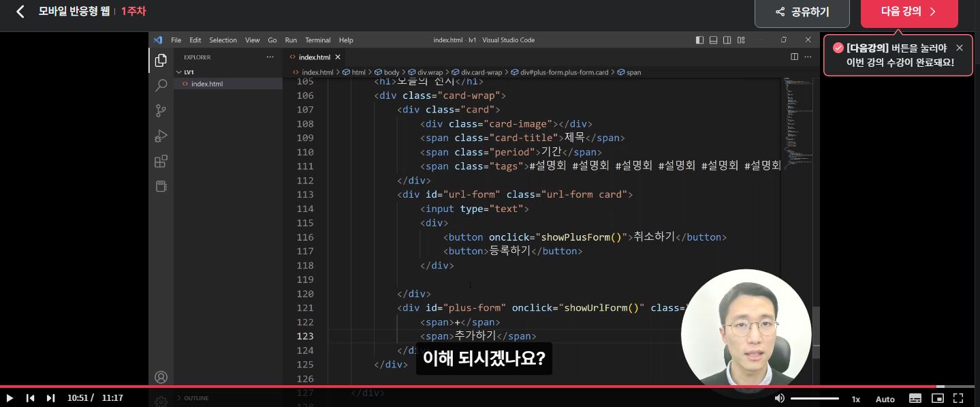This screenshot has height=407, width=980.
Task: Close the index.html editor tab
Action: tap(338, 57)
